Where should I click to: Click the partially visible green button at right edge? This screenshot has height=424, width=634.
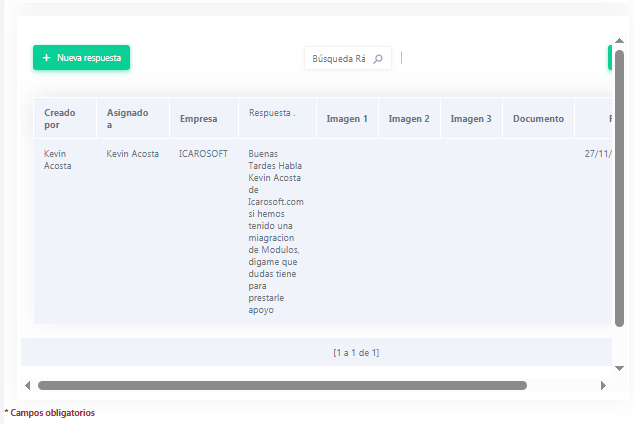[x=610, y=58]
